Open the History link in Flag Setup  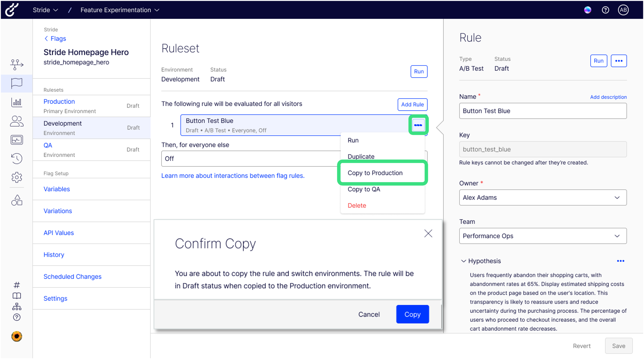point(53,255)
